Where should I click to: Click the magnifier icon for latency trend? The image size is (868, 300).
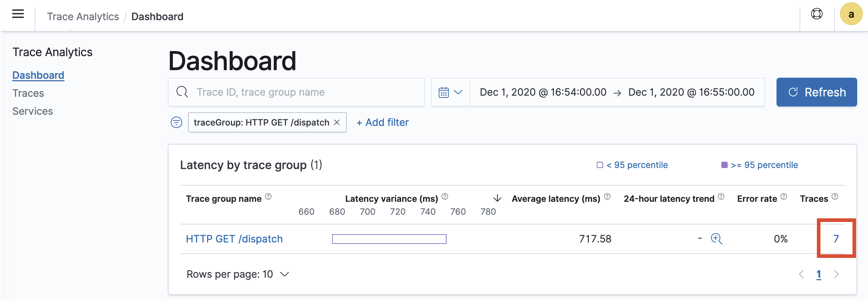716,239
